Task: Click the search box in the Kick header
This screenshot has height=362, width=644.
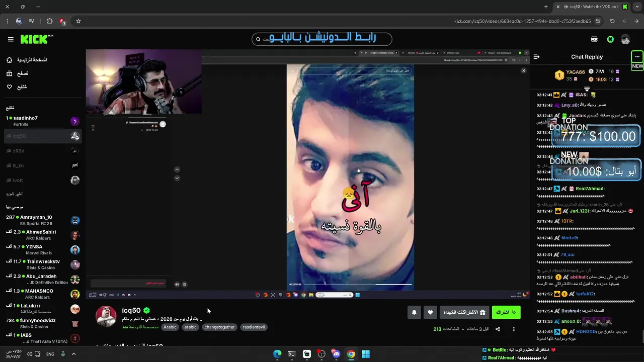Action: [321, 39]
